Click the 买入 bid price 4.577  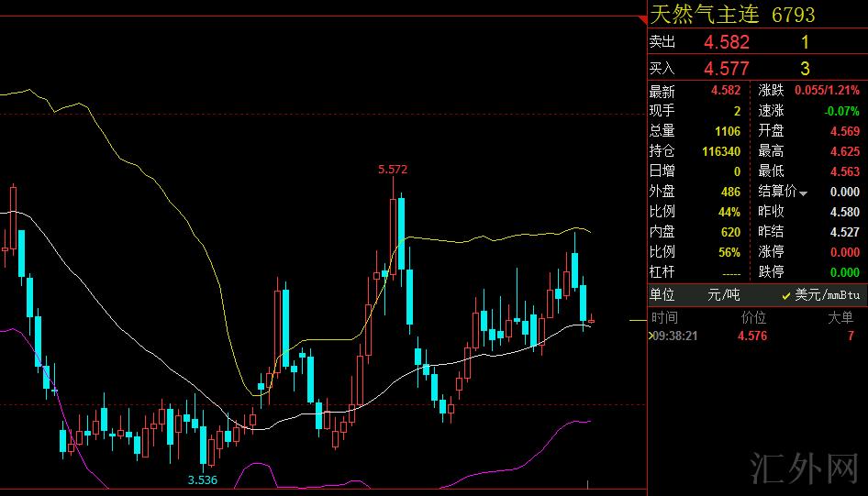pyautogui.click(x=726, y=69)
